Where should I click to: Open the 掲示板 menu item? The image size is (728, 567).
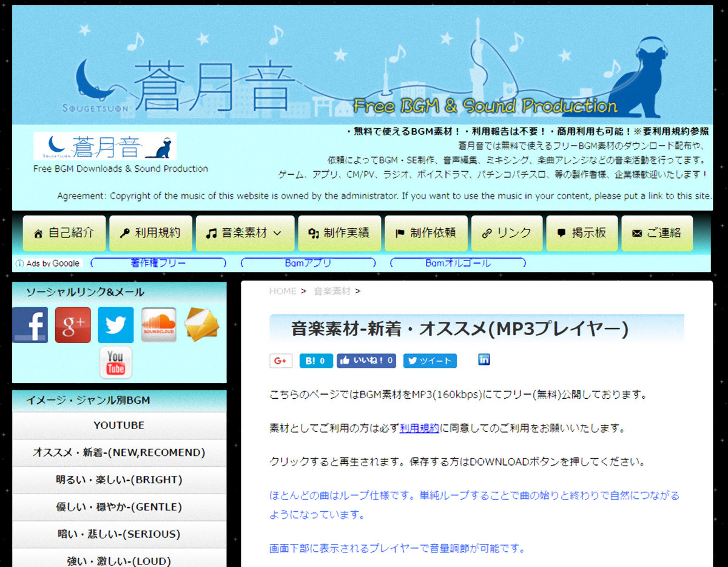(582, 233)
